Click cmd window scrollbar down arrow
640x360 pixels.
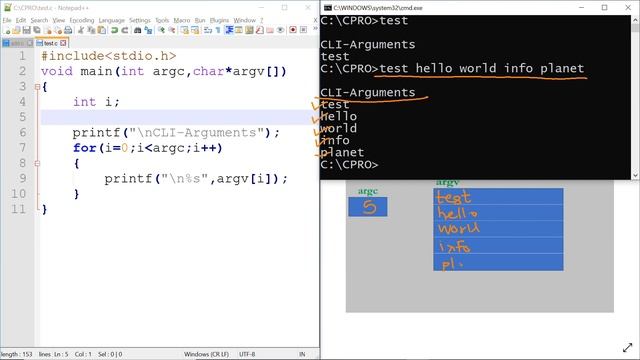635,176
